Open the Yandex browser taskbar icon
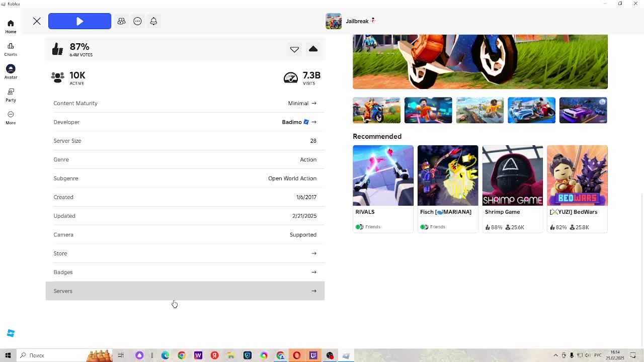Viewport: 644px width, 362px height. (x=214, y=355)
